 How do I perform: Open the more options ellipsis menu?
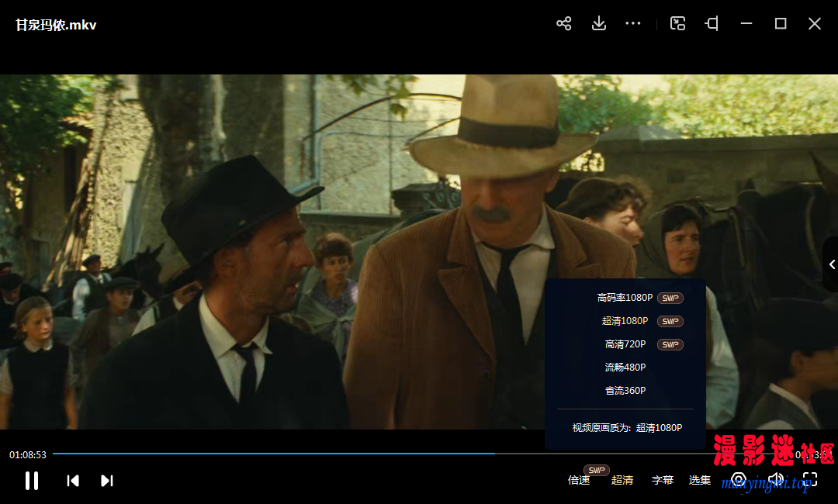[x=633, y=23]
